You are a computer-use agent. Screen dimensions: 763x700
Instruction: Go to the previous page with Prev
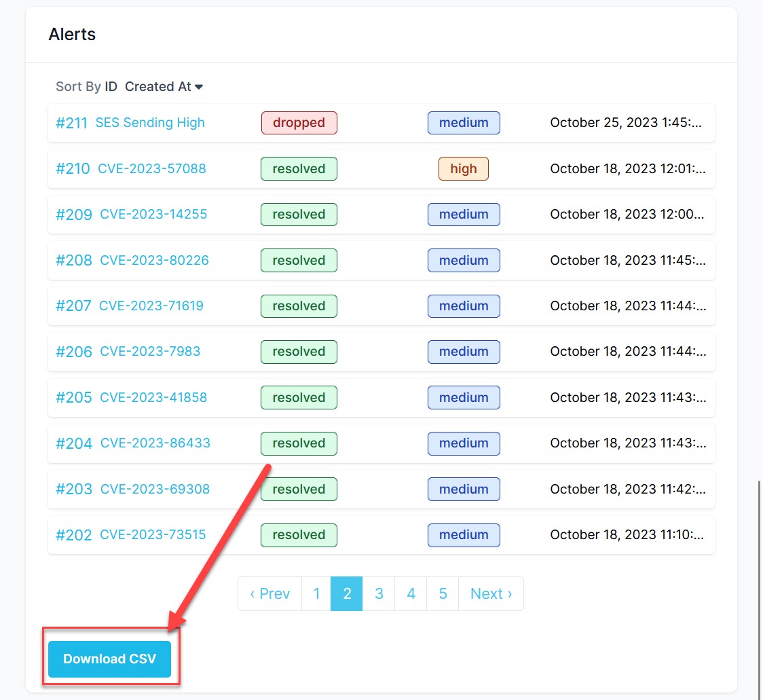pos(269,593)
